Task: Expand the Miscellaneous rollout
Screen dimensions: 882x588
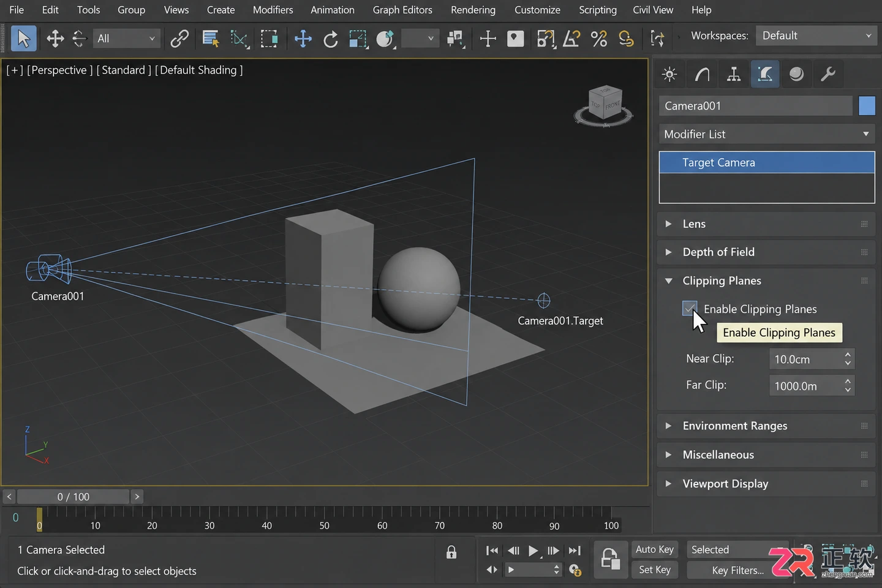Action: (766, 454)
